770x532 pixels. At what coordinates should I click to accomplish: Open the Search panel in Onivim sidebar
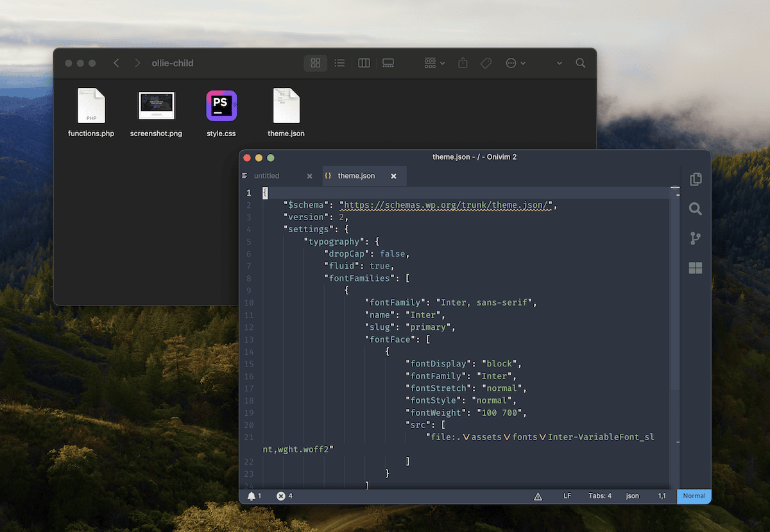[x=696, y=209]
